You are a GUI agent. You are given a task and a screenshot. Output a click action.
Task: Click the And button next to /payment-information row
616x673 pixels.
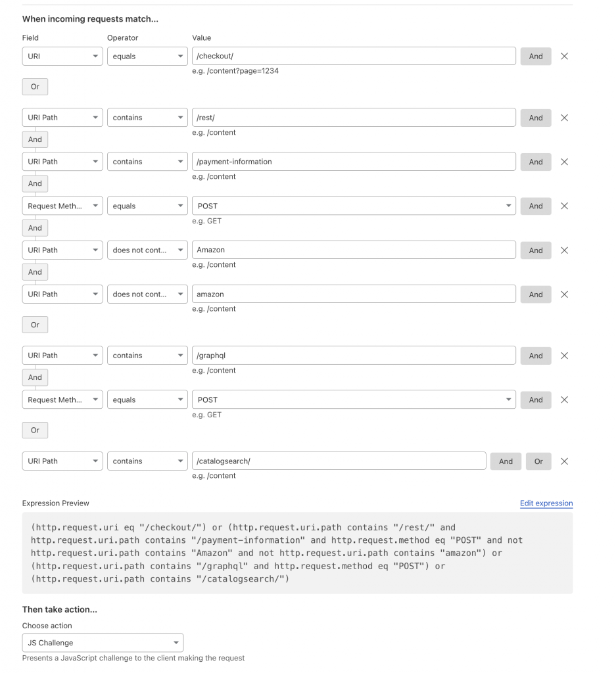click(536, 162)
